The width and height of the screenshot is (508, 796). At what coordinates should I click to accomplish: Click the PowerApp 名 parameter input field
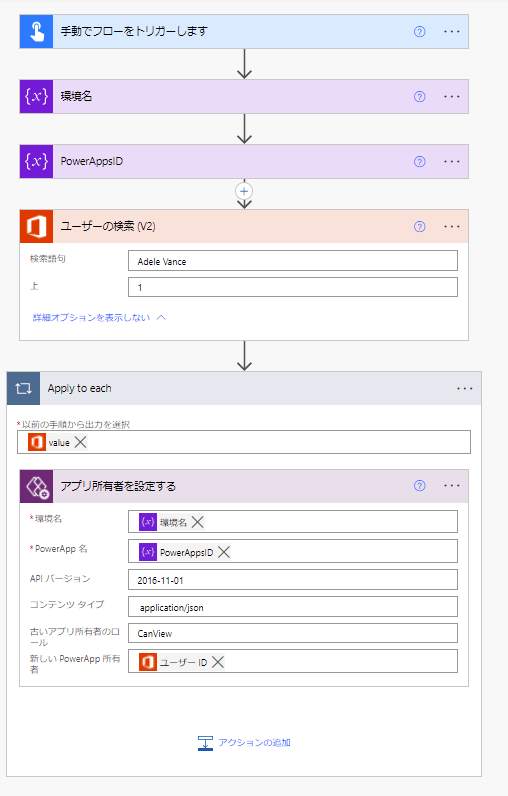pyautogui.click(x=293, y=552)
